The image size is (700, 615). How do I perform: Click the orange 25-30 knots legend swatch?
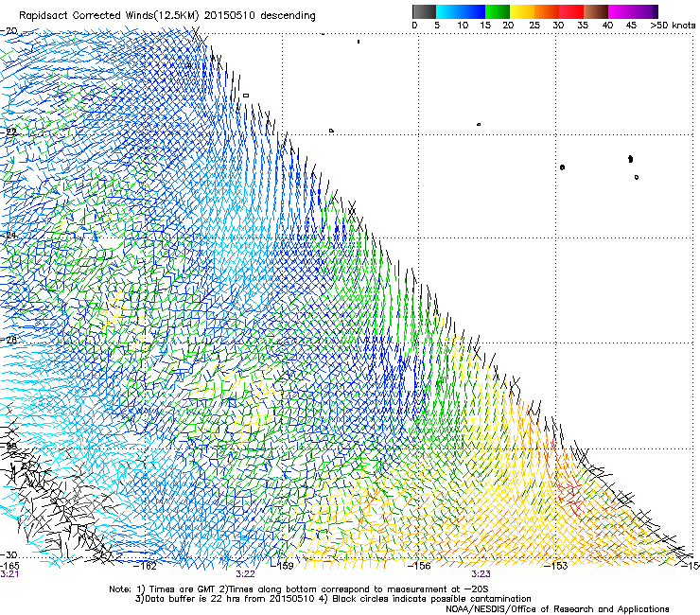[547, 11]
